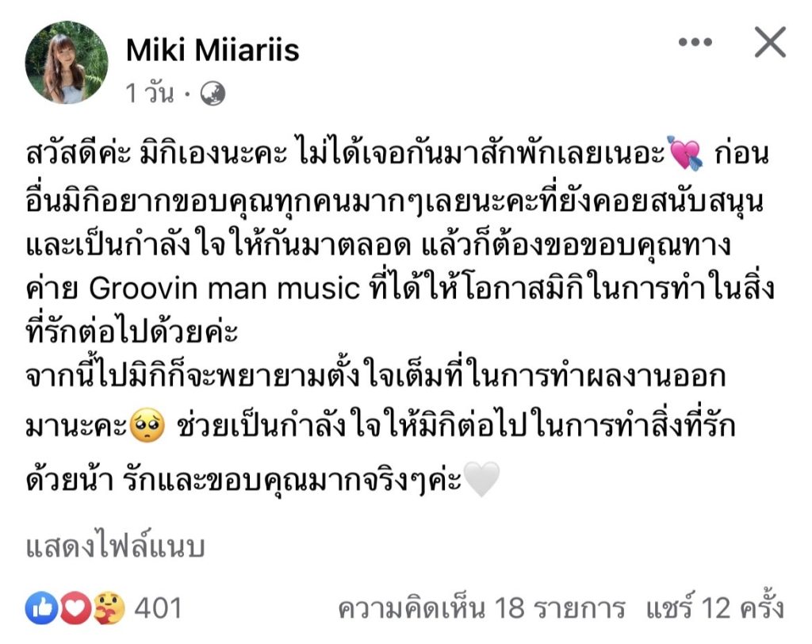Click the "1 วัน" post timestamp
812x644 pixels.
150,94
